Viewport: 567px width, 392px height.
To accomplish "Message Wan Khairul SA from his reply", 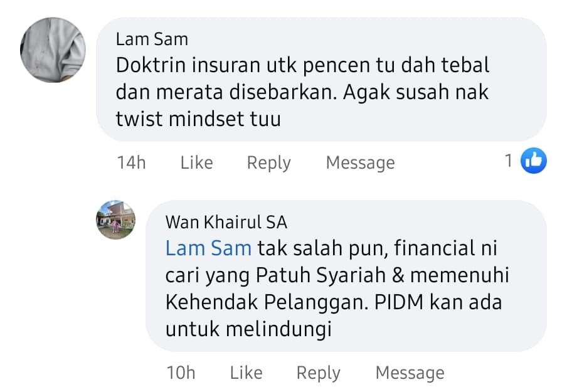I will (x=410, y=373).
